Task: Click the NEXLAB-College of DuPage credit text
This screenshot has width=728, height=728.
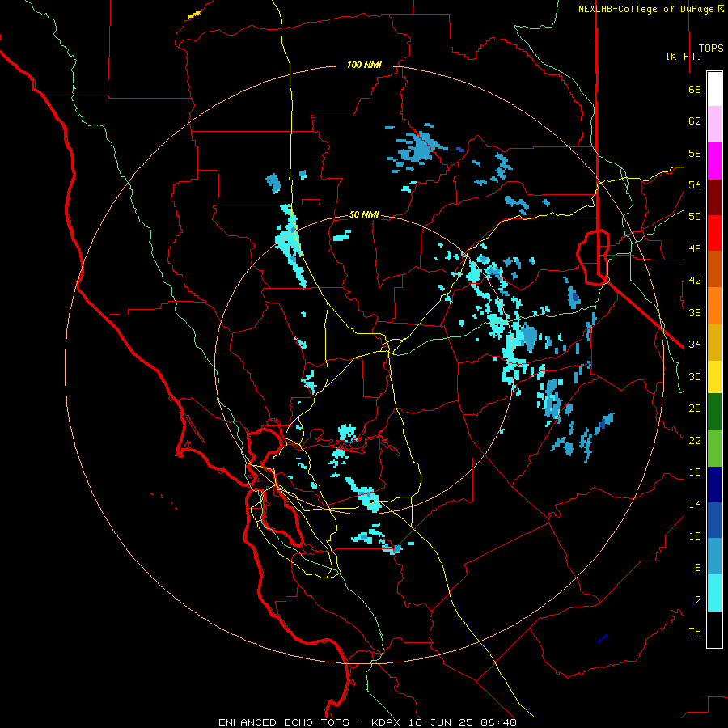Action: pyautogui.click(x=650, y=9)
